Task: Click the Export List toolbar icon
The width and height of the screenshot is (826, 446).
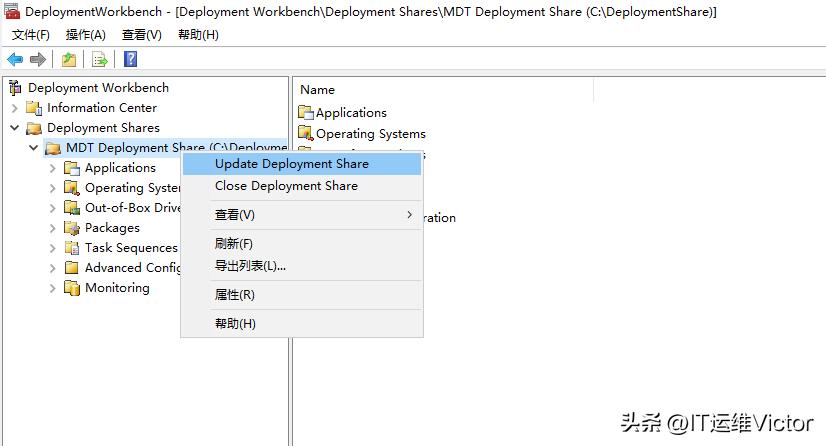Action: [100, 59]
